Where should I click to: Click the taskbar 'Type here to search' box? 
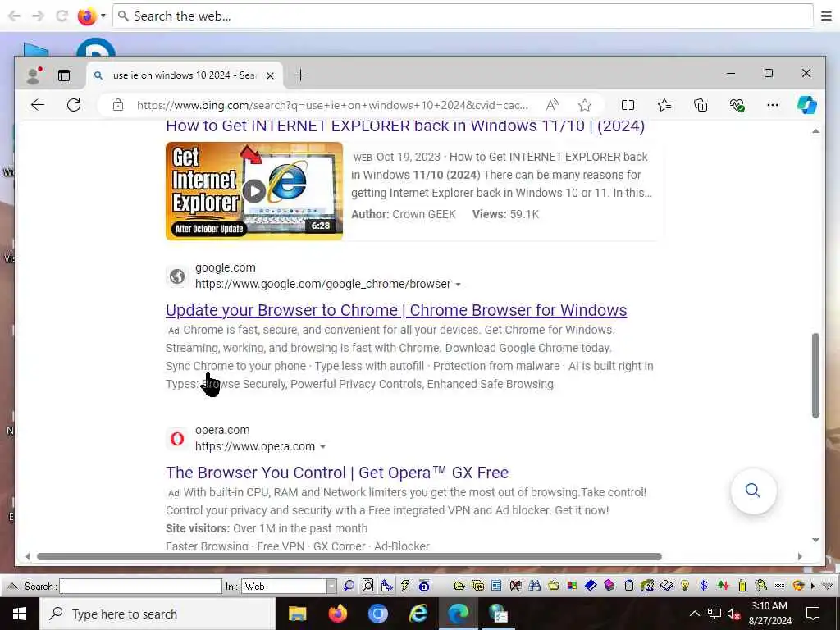pyautogui.click(x=157, y=614)
